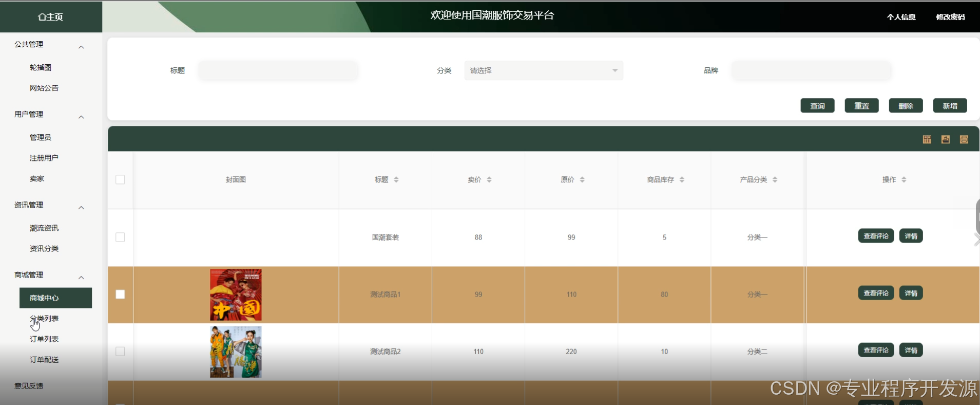Sort by 产品分类 column arrows
The image size is (980, 405).
coord(775,180)
